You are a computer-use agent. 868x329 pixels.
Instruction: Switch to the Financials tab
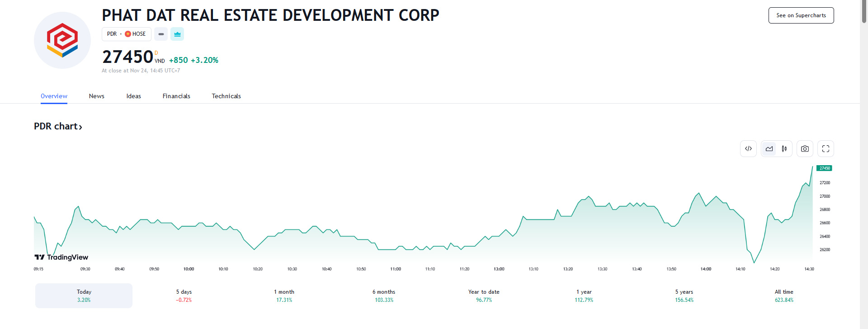[176, 96]
